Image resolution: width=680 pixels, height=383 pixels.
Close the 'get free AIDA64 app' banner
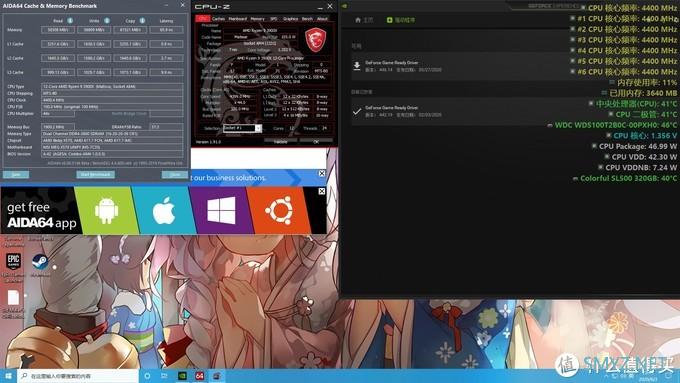322,191
